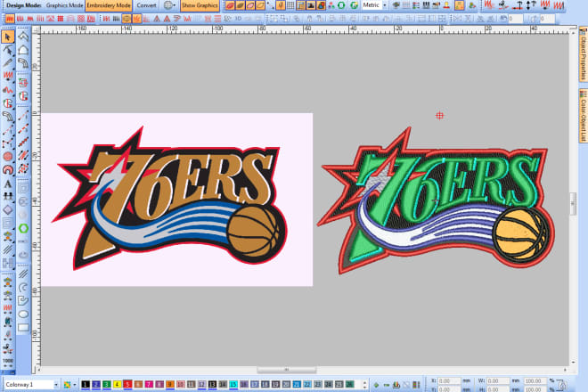The height and width of the screenshot is (392, 588).
Task: Click the crosshatch pattern fill icon
Action: point(80,19)
